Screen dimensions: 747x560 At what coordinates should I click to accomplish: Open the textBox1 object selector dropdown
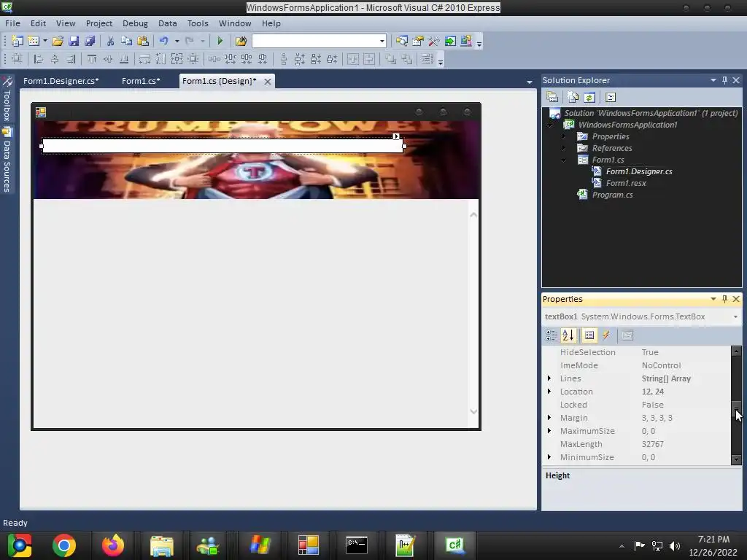(x=735, y=316)
